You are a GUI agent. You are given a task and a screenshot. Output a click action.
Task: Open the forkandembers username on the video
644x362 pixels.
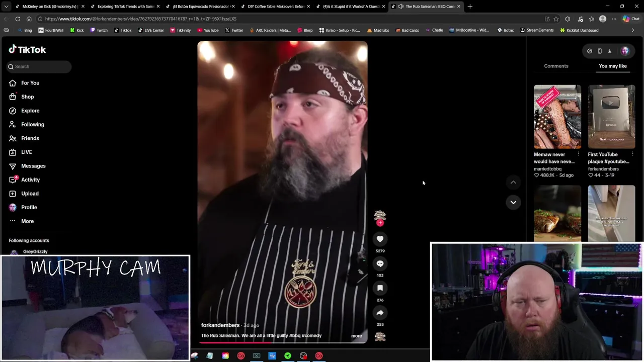(220, 325)
